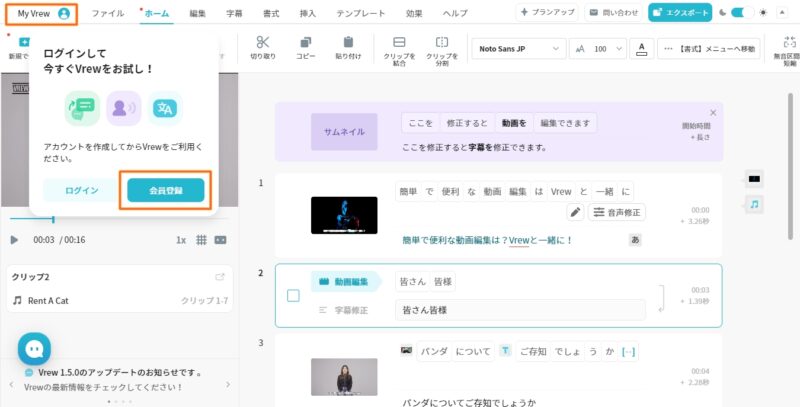Click the line-break arrow icon on clip 2
Viewport: 800px width, 407px height.
pos(661,298)
